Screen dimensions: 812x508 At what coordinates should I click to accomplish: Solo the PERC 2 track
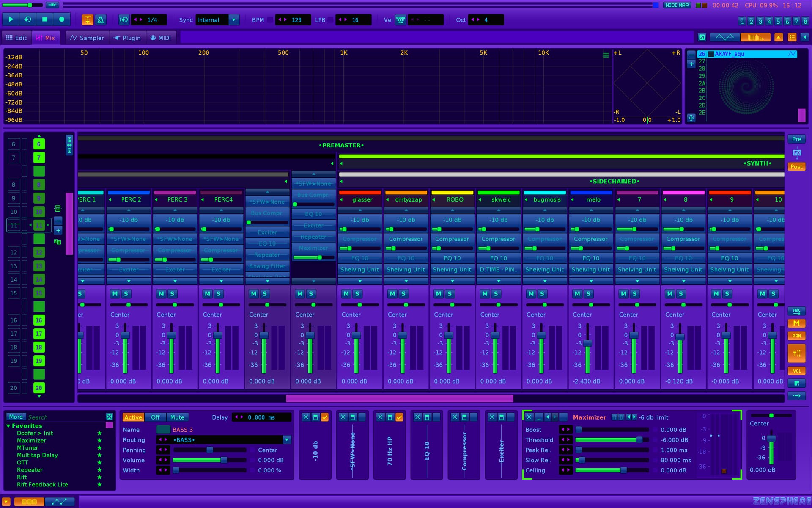click(126, 293)
